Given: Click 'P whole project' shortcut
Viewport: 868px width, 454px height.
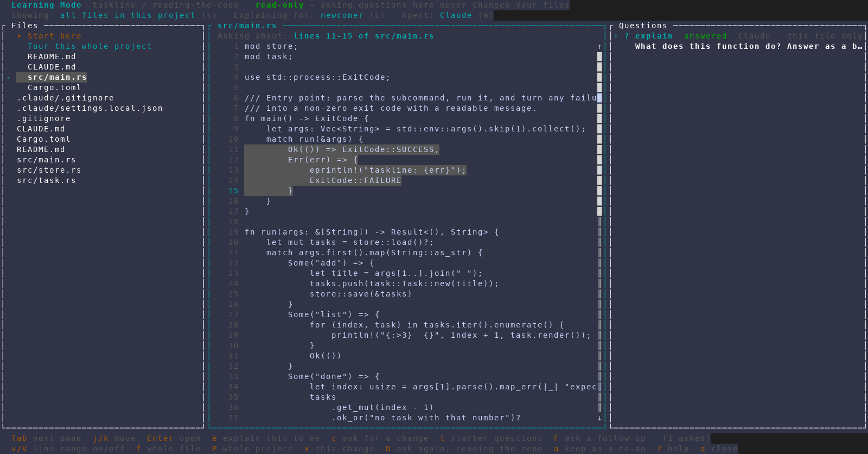Looking at the screenshot, I should click(x=252, y=449).
